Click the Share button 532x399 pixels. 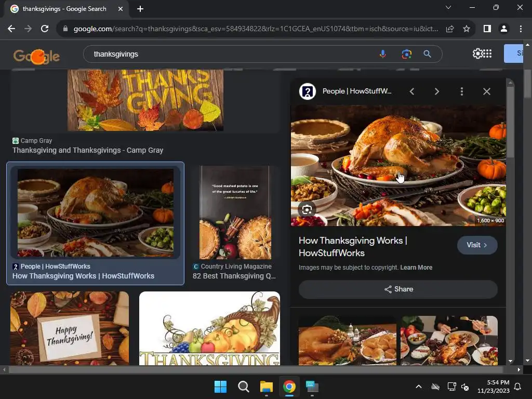tap(398, 289)
